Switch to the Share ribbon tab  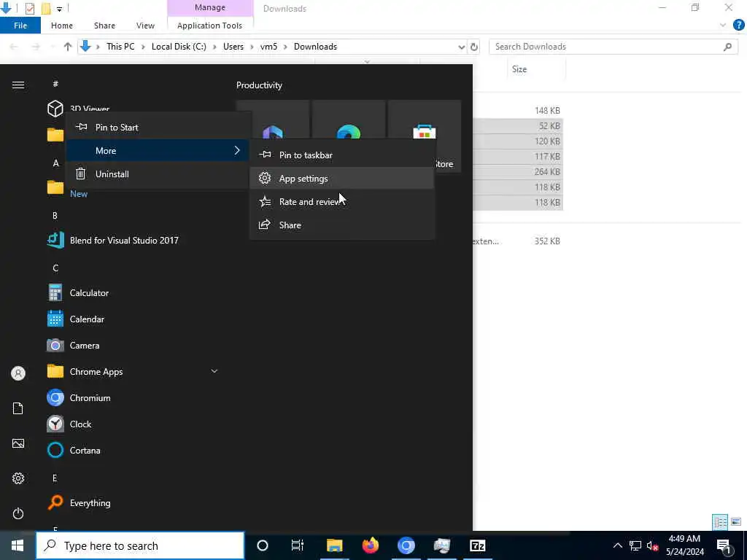tap(104, 26)
